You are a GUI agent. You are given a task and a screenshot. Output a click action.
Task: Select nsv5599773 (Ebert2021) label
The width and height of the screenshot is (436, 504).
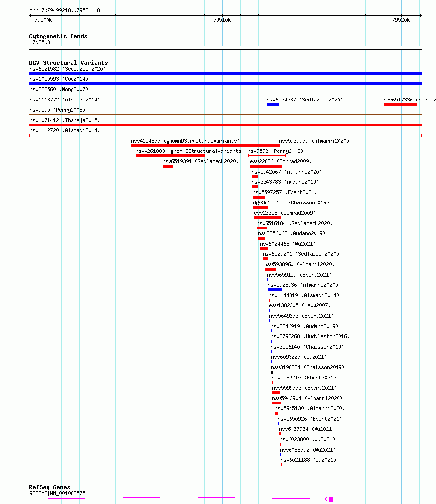304,387
